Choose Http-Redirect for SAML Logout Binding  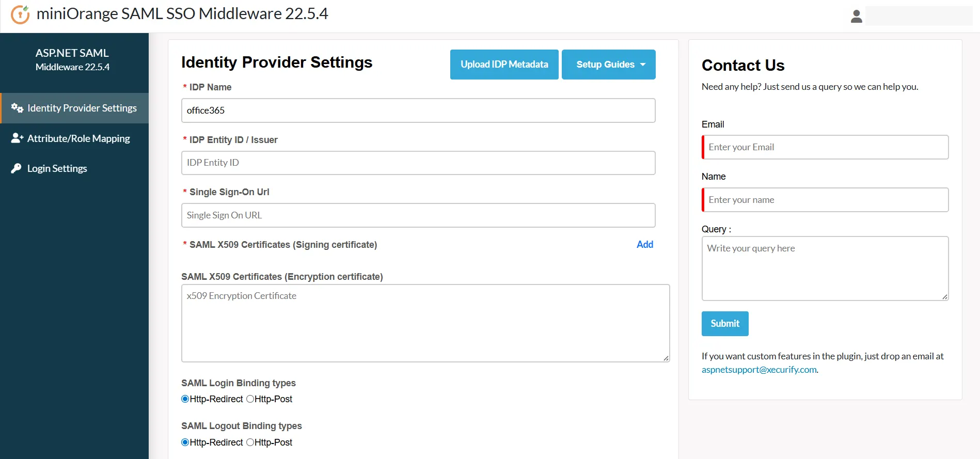pos(185,442)
